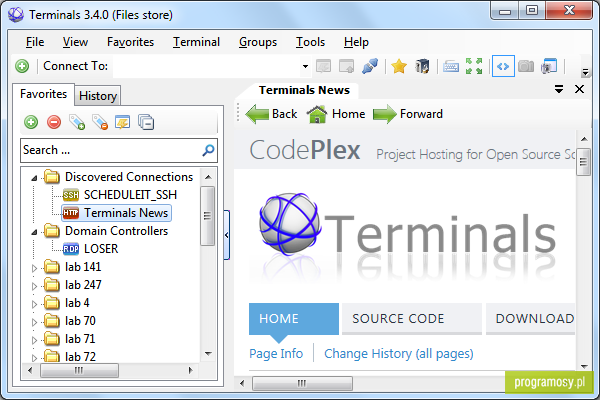Select the Terminals News document tab

(x=304, y=90)
